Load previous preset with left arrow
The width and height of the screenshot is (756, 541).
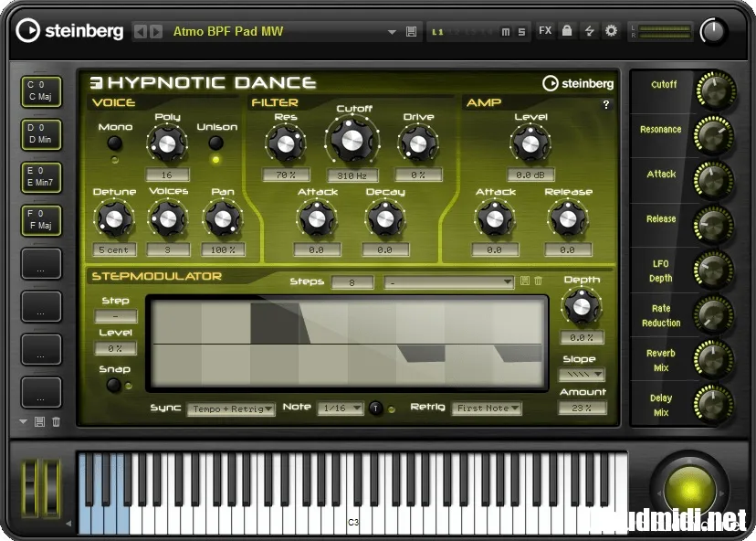tap(140, 31)
